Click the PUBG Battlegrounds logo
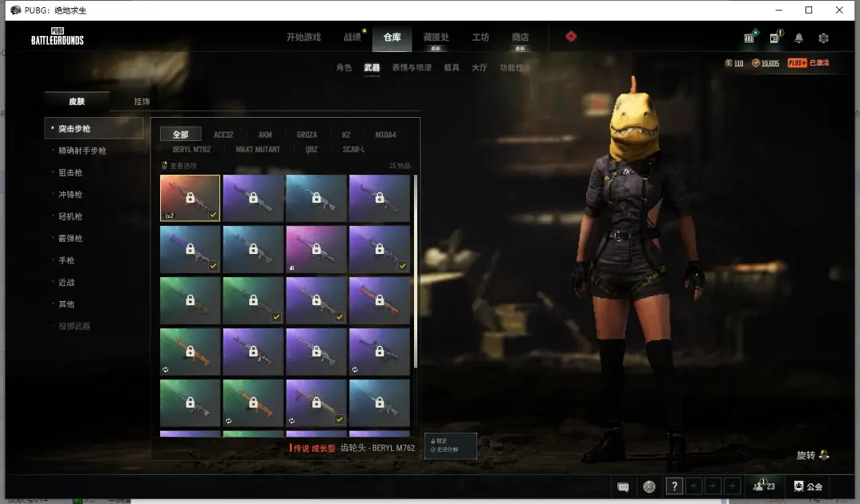Screen dimensions: 860x504 (57, 36)
